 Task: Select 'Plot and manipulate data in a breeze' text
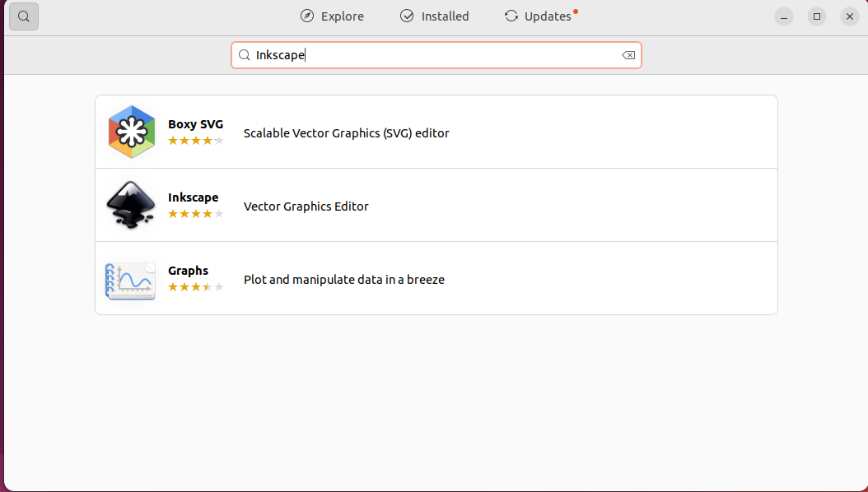[344, 280]
